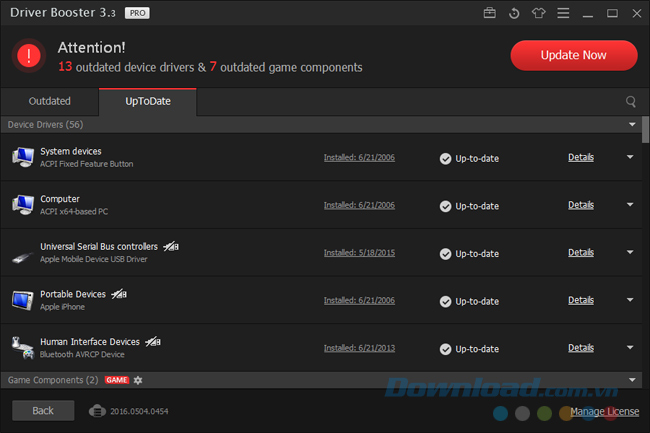
Task: Click the Device Drivers (56) header label
Action: 45,125
